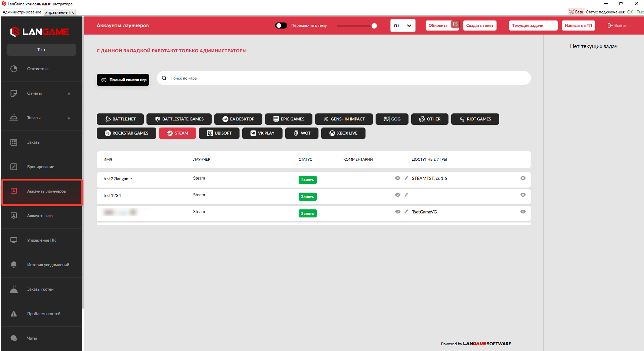Image resolution: width=644 pixels, height=351 pixels.
Task: Filter by VK PLAY launcher
Action: pos(262,133)
